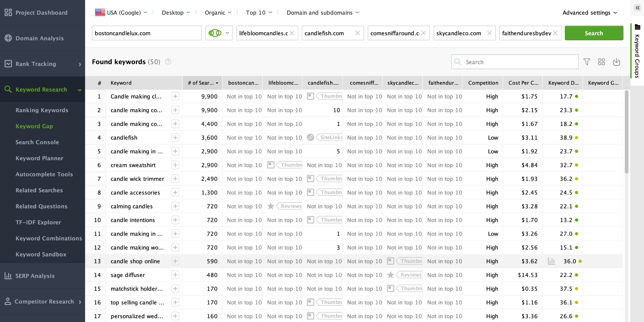Expand the Advanced settings menu

click(x=590, y=13)
